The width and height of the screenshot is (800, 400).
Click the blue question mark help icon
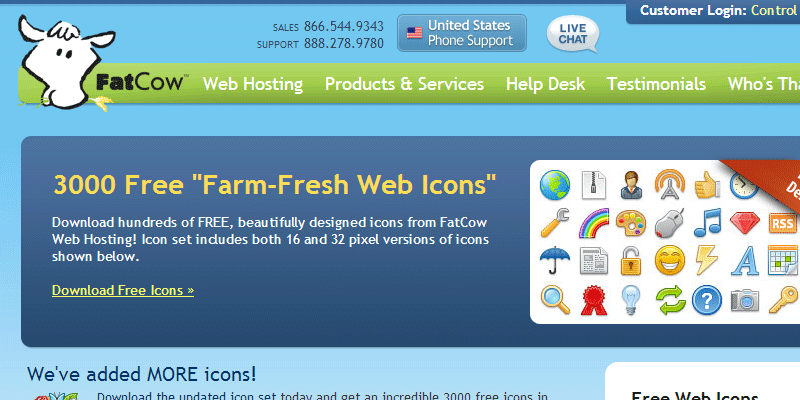707,300
